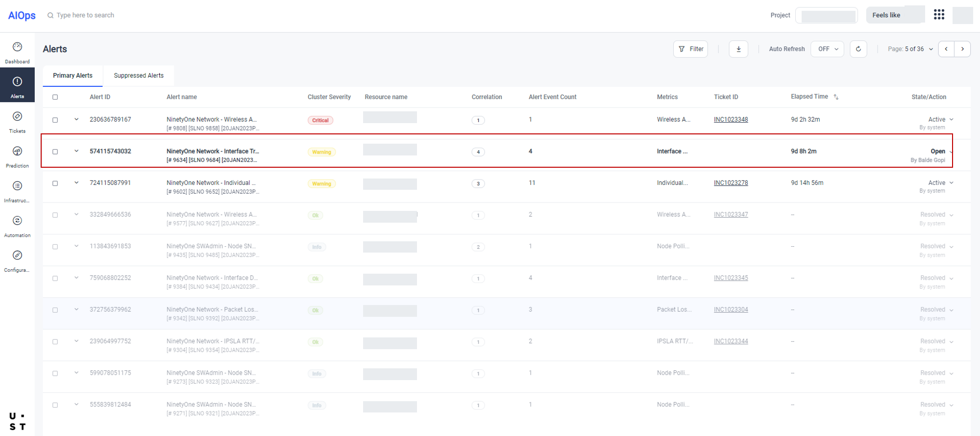Click the refresh alerts icon

point(858,49)
